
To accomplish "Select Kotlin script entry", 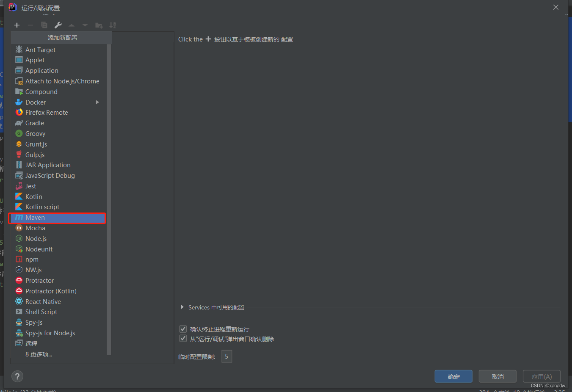I will (59, 207).
